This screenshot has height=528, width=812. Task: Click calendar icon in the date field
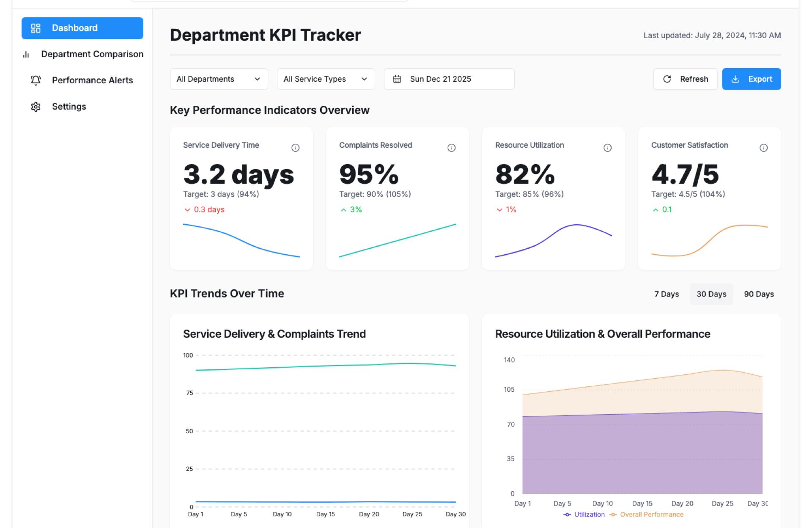tap(397, 79)
